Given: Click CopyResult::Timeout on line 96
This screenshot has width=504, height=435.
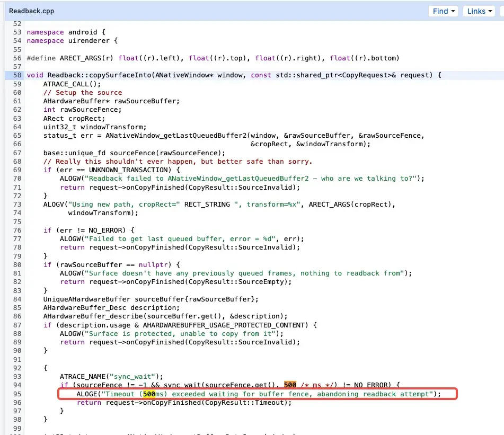Looking at the screenshot, I should click(x=236, y=403).
